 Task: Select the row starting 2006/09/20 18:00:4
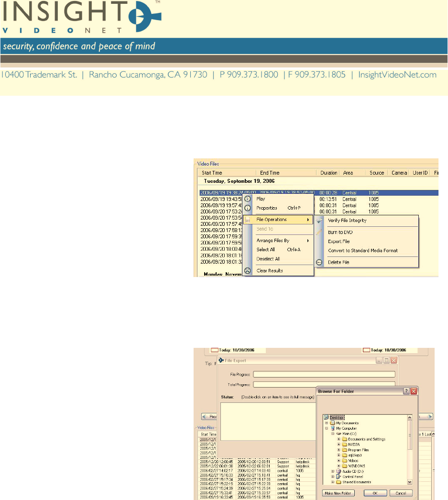[x=221, y=249]
